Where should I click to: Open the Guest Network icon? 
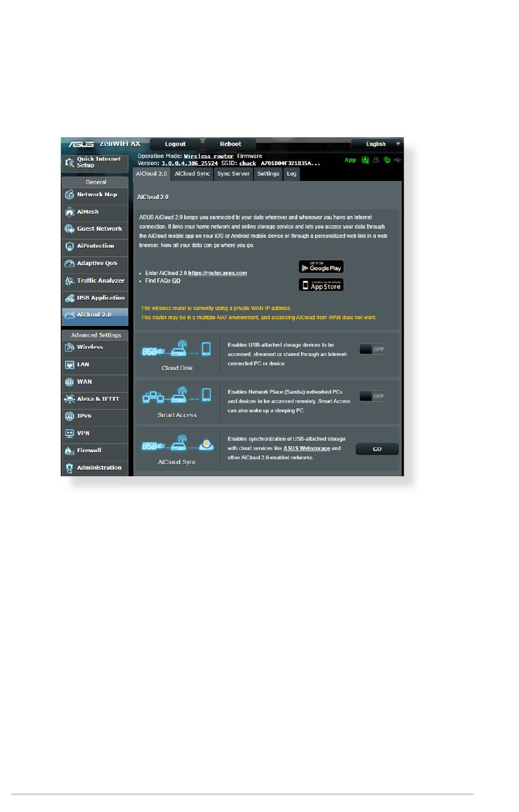click(69, 229)
